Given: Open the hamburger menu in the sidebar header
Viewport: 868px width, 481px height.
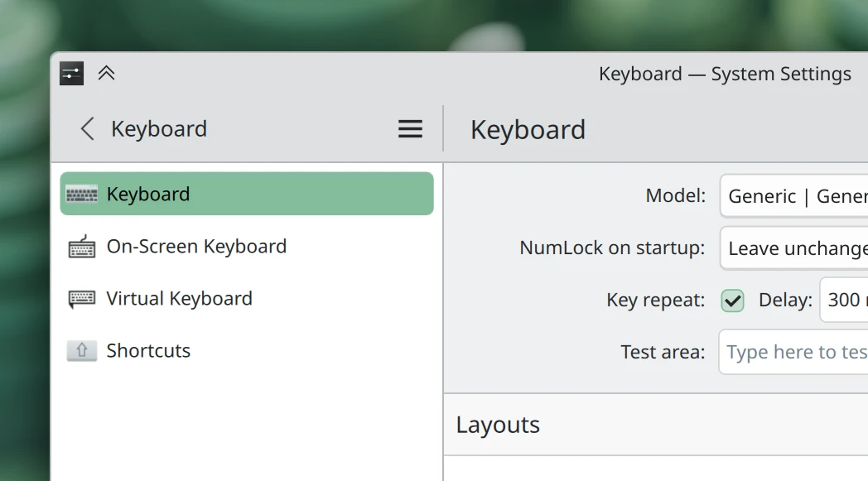Looking at the screenshot, I should [410, 128].
